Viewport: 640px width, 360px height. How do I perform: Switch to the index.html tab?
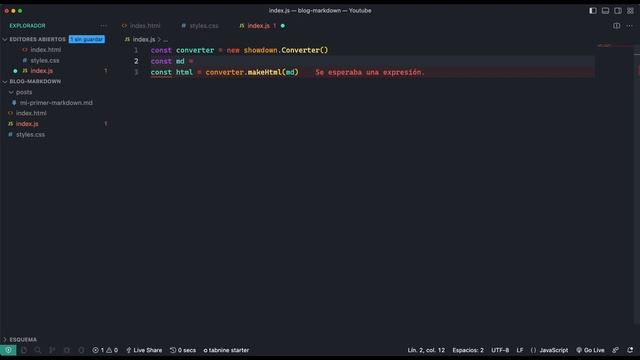[141, 26]
